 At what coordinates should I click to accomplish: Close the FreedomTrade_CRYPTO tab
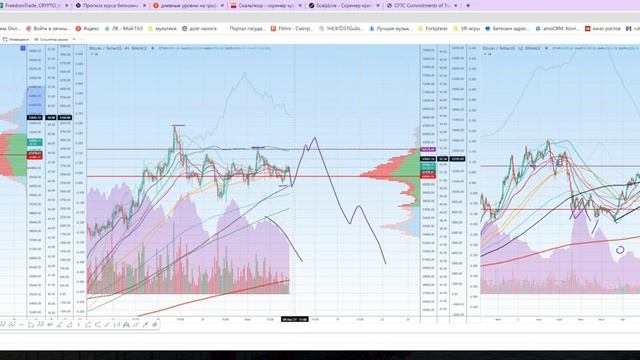coord(67,6)
